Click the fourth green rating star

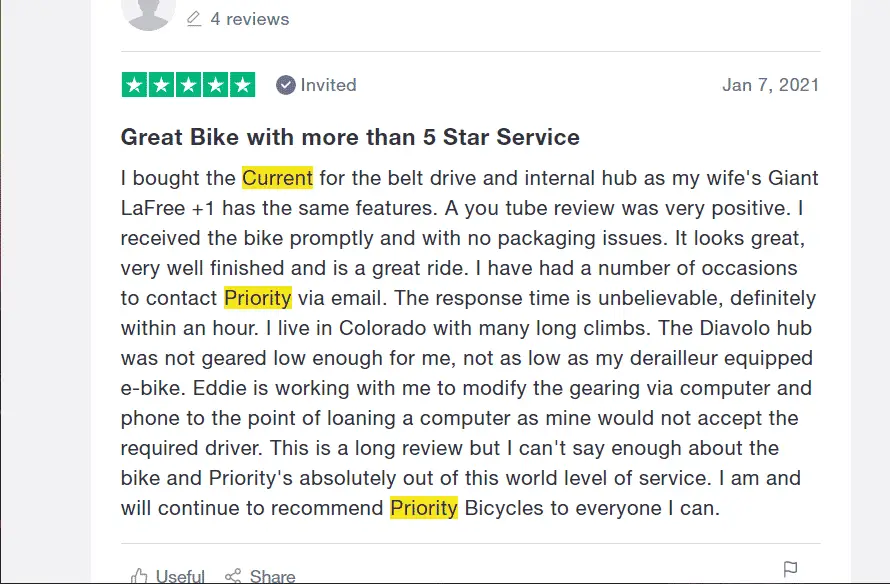click(216, 85)
